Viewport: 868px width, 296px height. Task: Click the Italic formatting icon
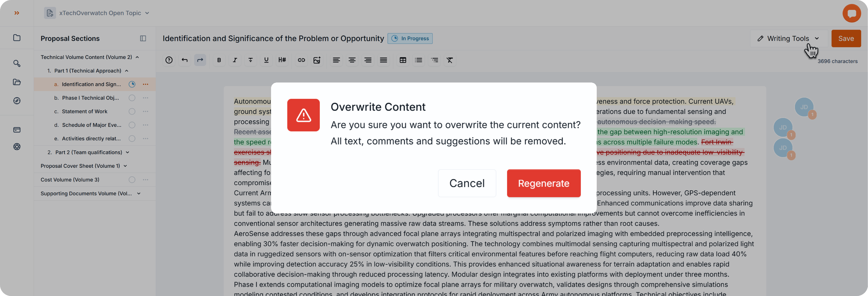(235, 60)
